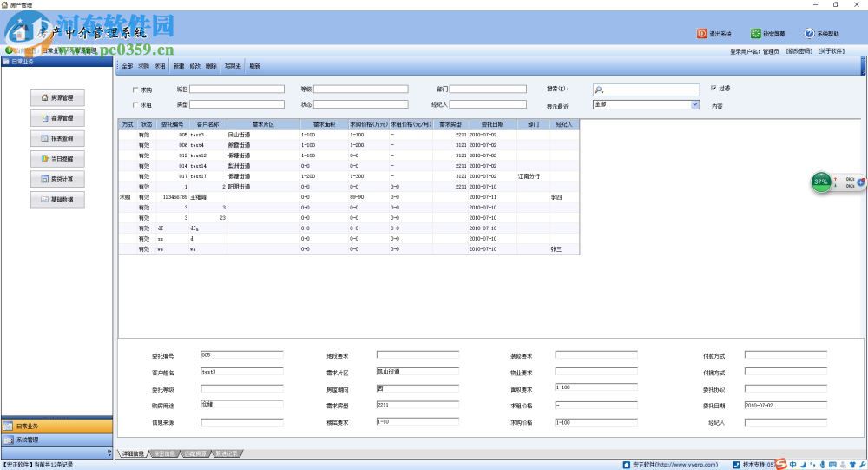Sort by 委托编号 column header
This screenshot has height=470, width=868.
click(x=172, y=124)
